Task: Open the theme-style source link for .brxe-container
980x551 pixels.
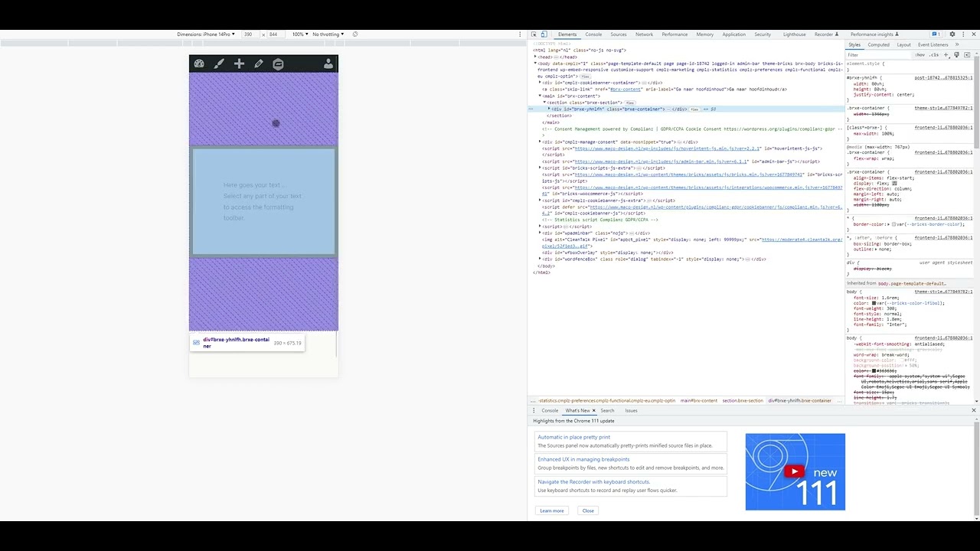Action: tap(943, 108)
